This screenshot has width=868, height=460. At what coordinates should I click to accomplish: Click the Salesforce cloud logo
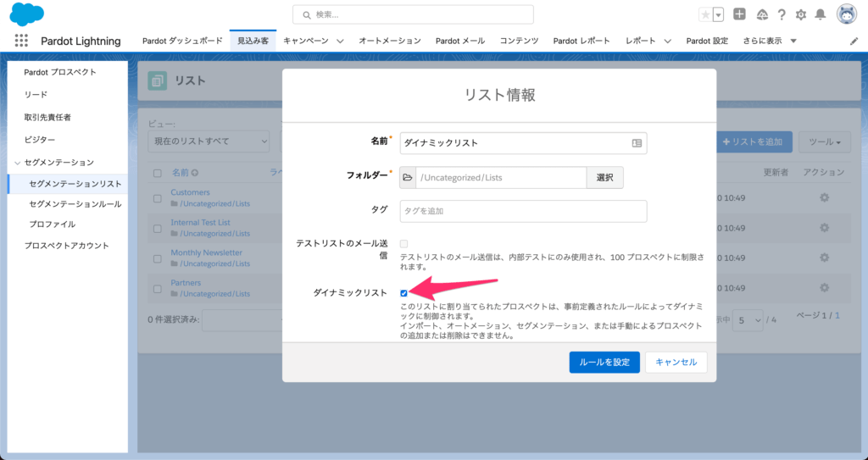[x=26, y=14]
